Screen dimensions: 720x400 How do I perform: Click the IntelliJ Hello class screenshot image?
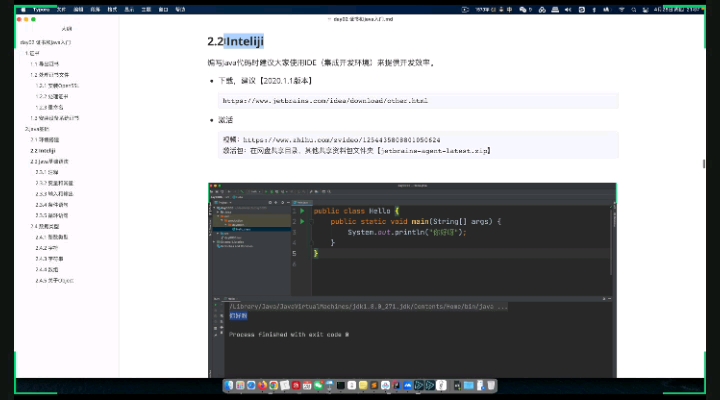(x=412, y=280)
